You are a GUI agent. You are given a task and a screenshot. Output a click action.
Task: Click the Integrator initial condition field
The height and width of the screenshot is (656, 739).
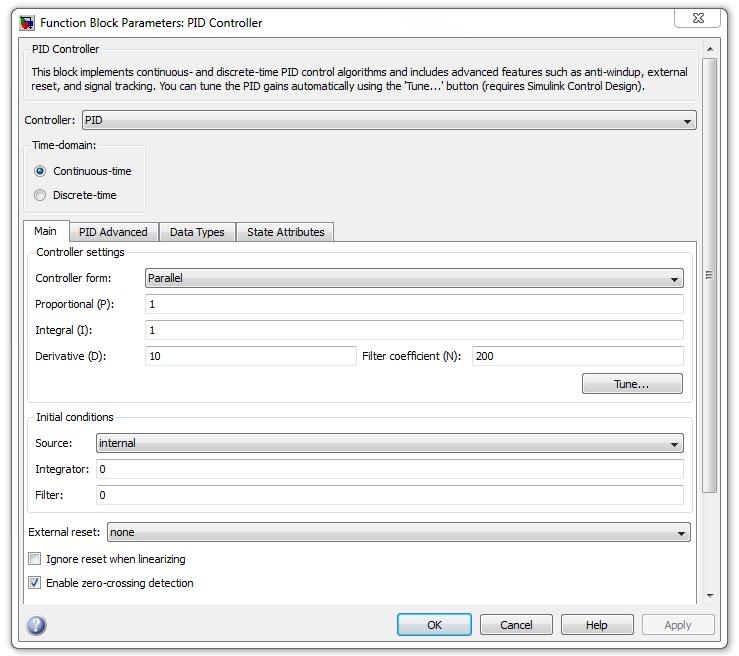[x=389, y=469]
